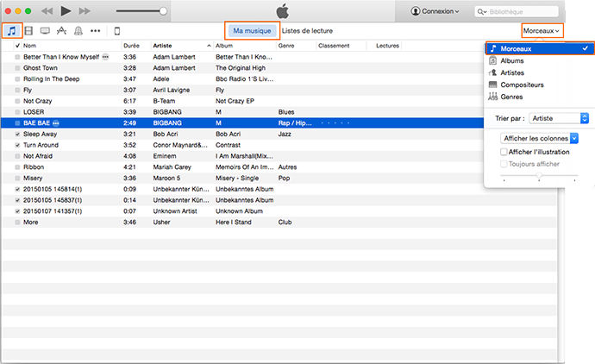This screenshot has height=364, width=595.
Task: Choose the Albums view icon
Action: tap(492, 60)
